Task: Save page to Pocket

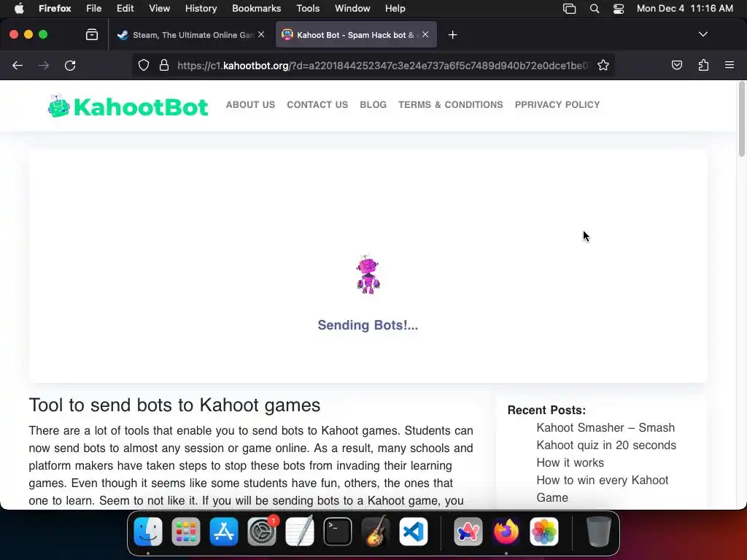Action: coord(676,65)
